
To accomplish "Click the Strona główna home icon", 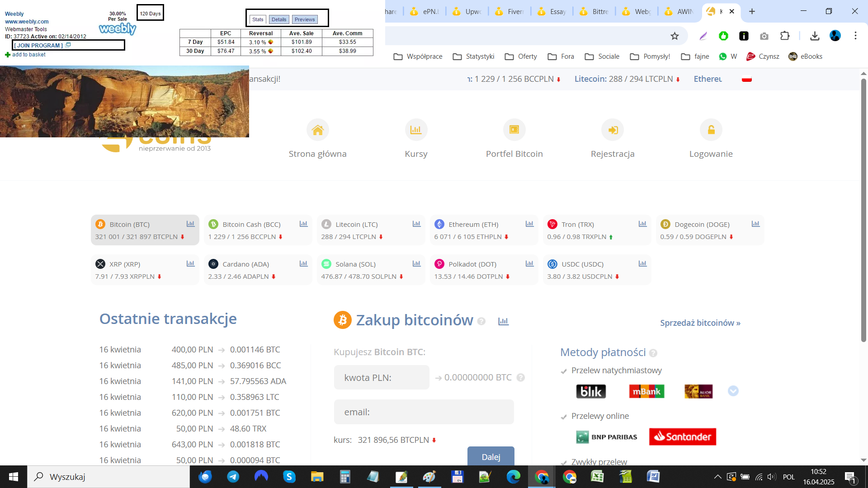I will (x=317, y=130).
